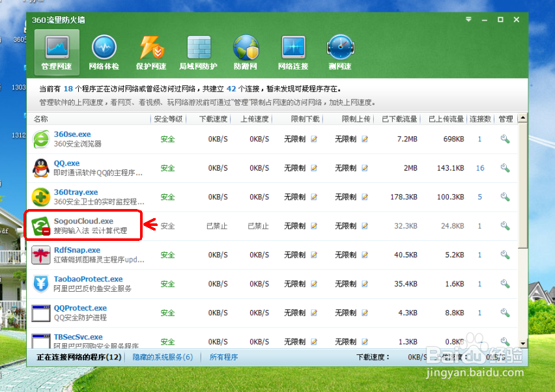Open manage wrench for 360tray.exe
This screenshot has height=392, width=555.
505,197
